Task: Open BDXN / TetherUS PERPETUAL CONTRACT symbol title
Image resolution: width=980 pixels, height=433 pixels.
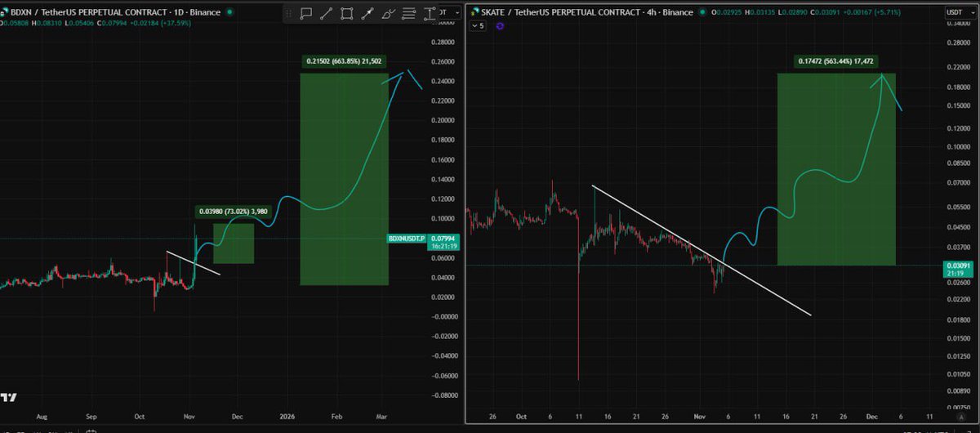Action: click(x=115, y=12)
